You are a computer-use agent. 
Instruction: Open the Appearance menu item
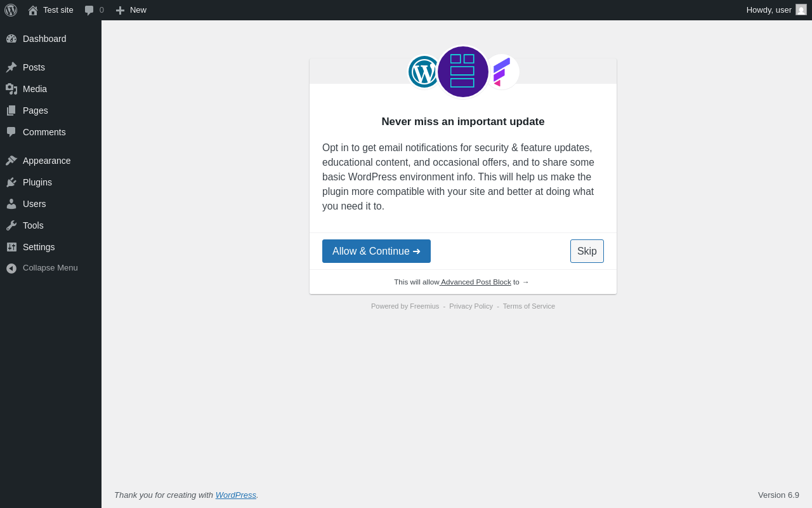tap(51, 161)
